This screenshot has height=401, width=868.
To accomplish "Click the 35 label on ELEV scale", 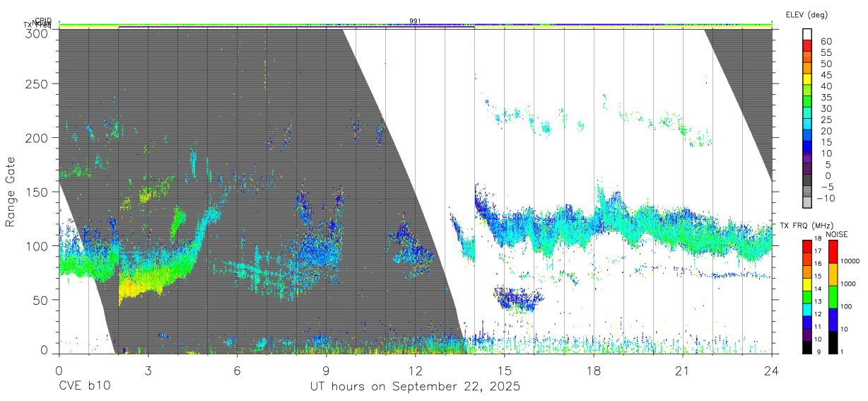I will (x=826, y=97).
